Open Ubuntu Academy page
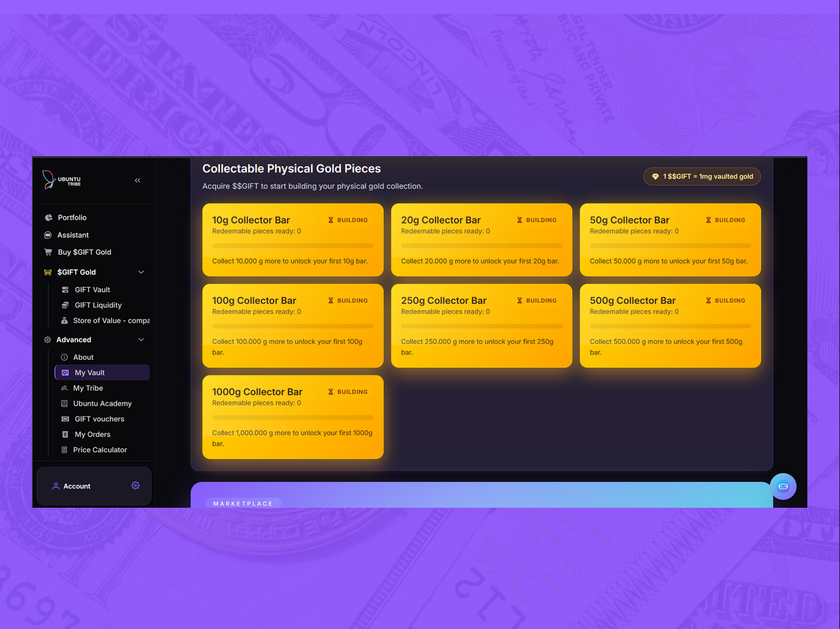 [x=102, y=403]
